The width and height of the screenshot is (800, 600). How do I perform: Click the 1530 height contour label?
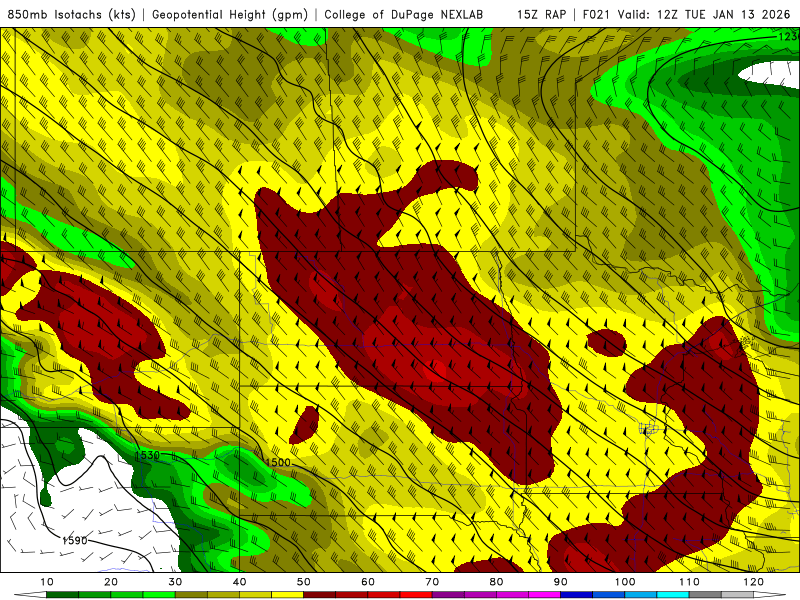coord(147,455)
